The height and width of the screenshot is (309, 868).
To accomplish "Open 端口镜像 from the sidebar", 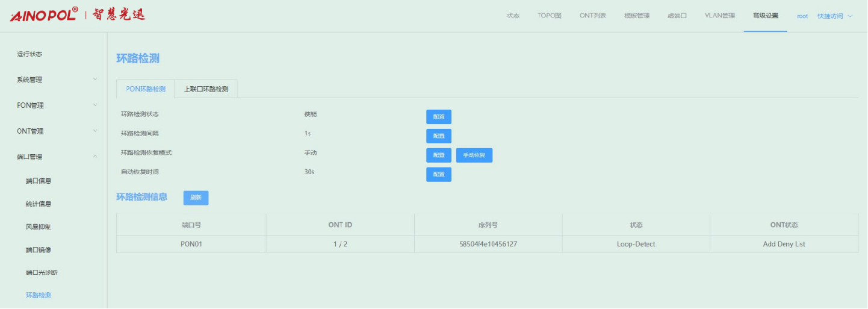I will pos(38,250).
